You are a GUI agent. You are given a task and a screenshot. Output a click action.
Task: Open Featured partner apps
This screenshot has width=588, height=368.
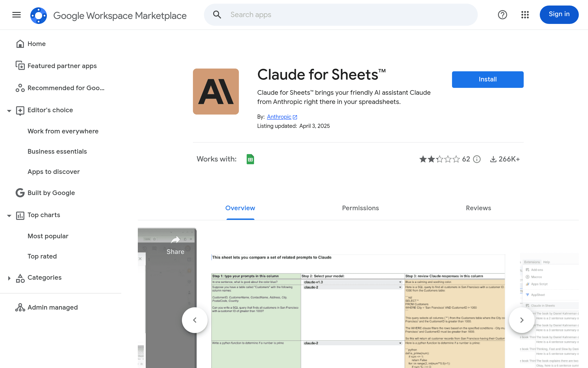tap(62, 66)
